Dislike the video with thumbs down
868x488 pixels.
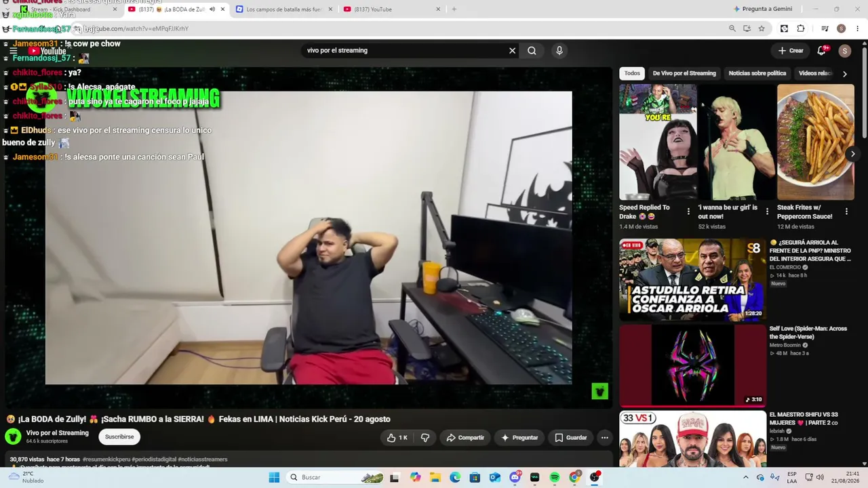tap(425, 438)
